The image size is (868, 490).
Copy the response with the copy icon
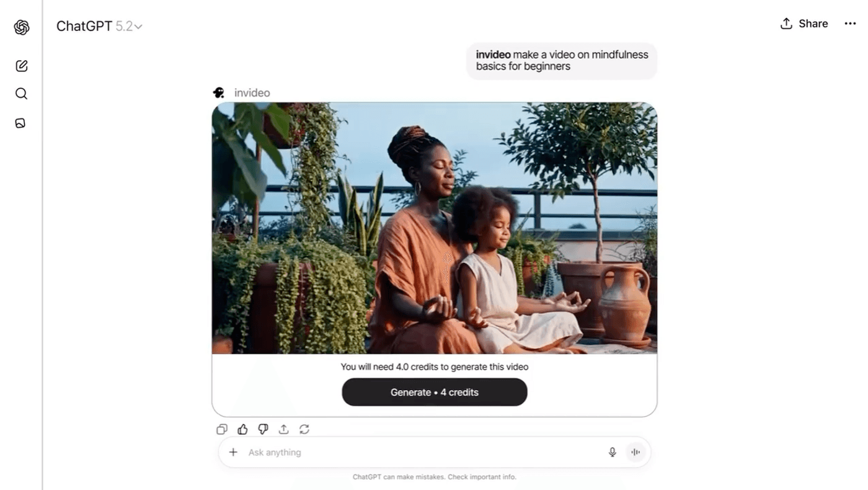(222, 429)
